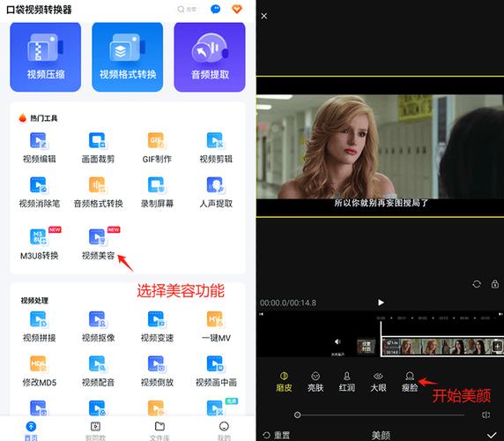504x441 pixels.
Task: Open the 修改MD5 tool
Action: [39, 370]
